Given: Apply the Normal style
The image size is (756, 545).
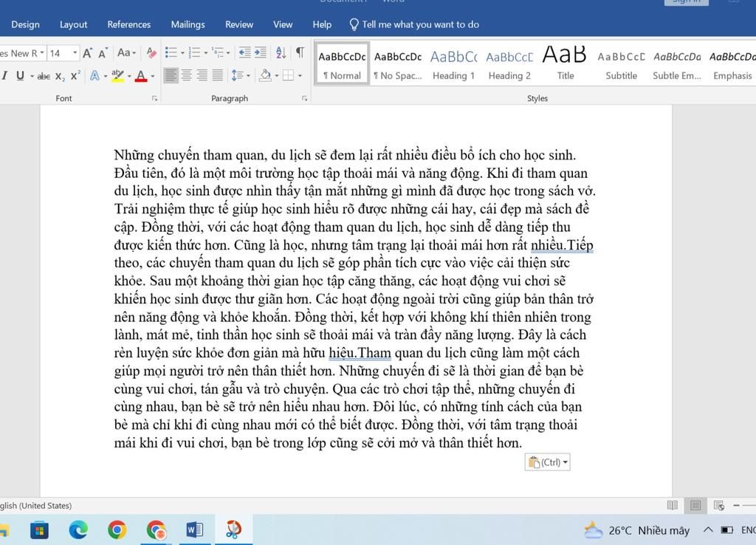Looking at the screenshot, I should pyautogui.click(x=342, y=64).
